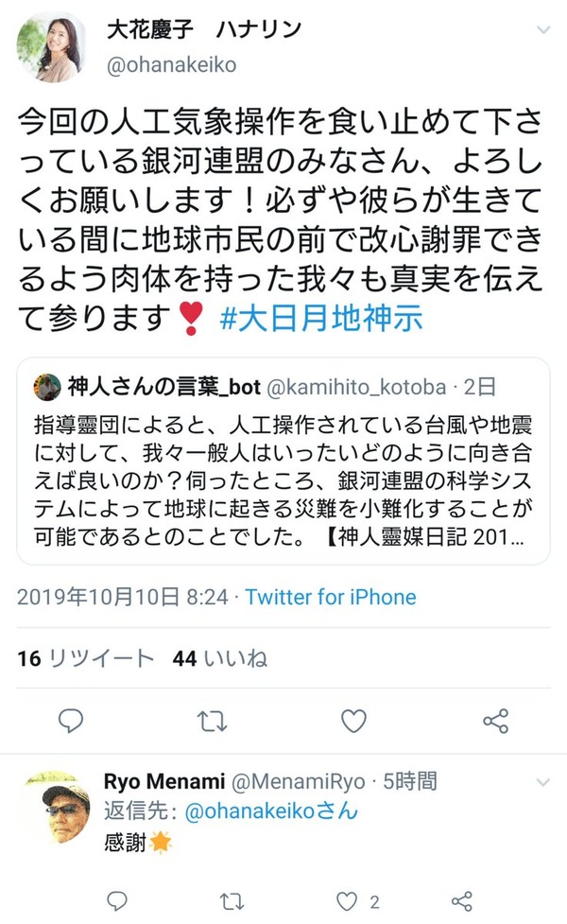Open the @ohanakeikoさん mention link
Screen dimensions: 567x924
271,811
